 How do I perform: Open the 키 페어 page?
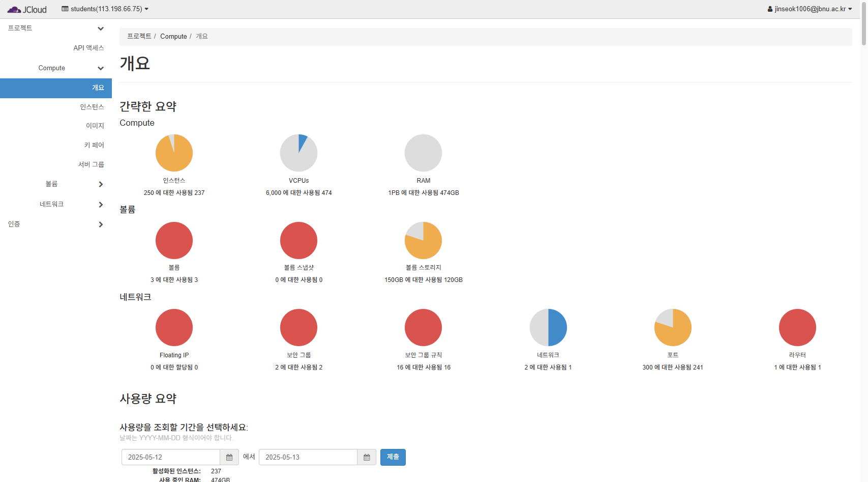tap(95, 145)
